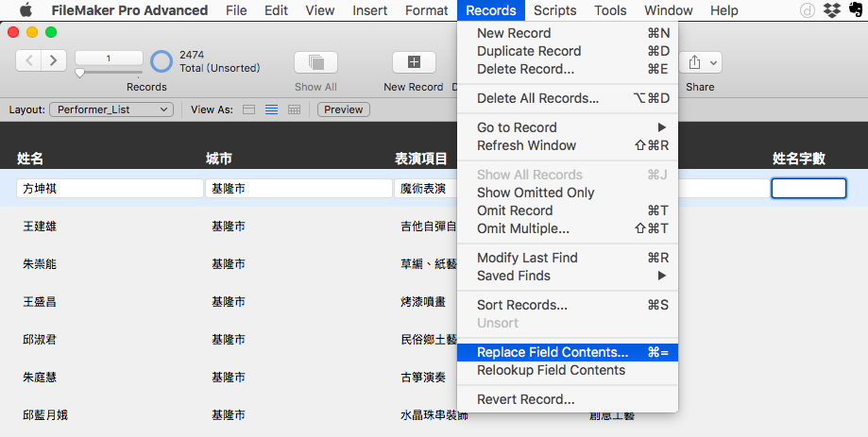Click the 城市 column header
Screen dimensions: 868x437
(x=219, y=159)
